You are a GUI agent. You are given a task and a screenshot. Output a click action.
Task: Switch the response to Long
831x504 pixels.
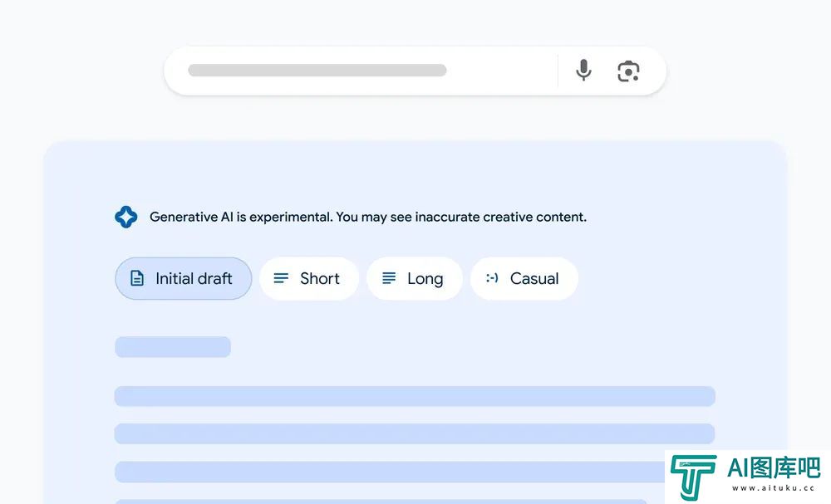(x=415, y=278)
